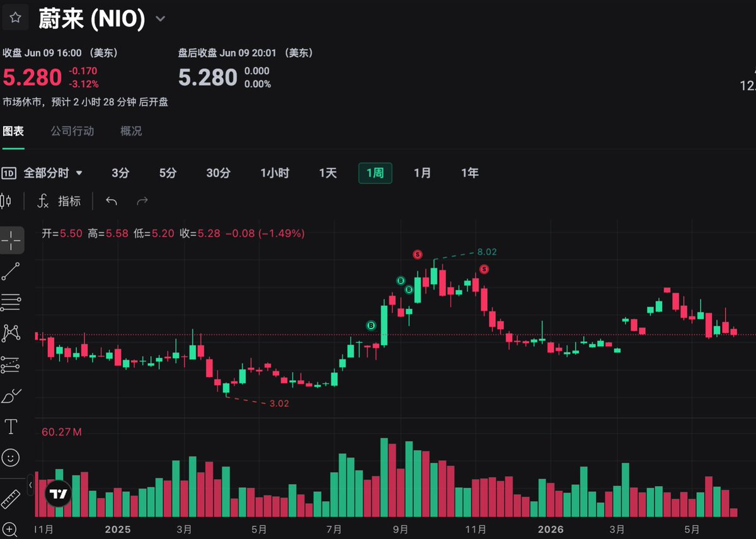Click the 9月 time axis label

pyautogui.click(x=401, y=529)
